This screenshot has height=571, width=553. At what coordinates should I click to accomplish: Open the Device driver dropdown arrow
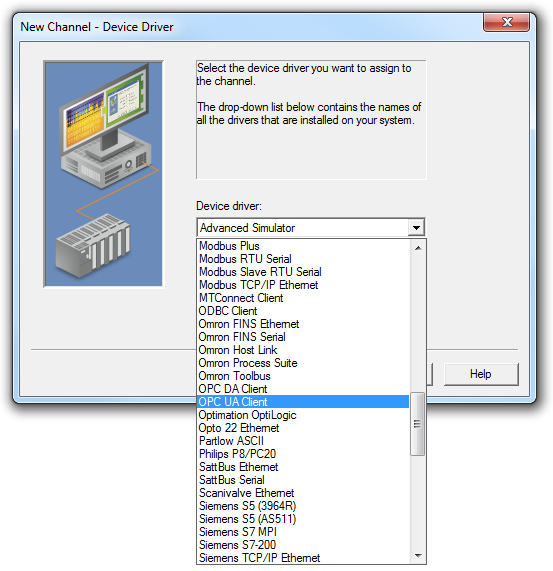pyautogui.click(x=416, y=228)
